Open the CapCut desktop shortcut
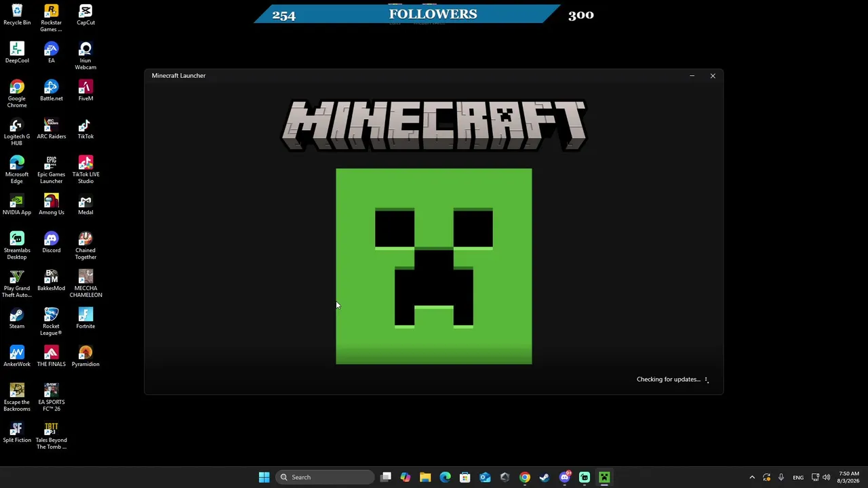 pyautogui.click(x=85, y=15)
